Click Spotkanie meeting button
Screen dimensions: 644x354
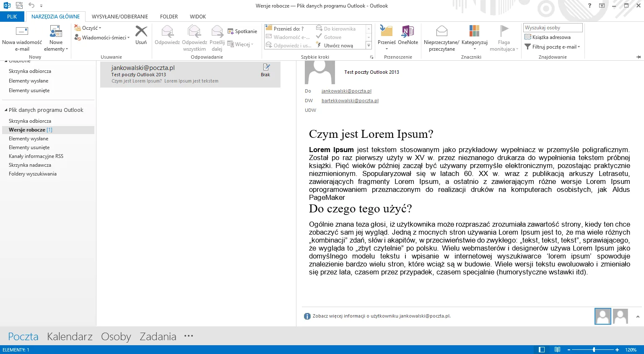point(242,31)
